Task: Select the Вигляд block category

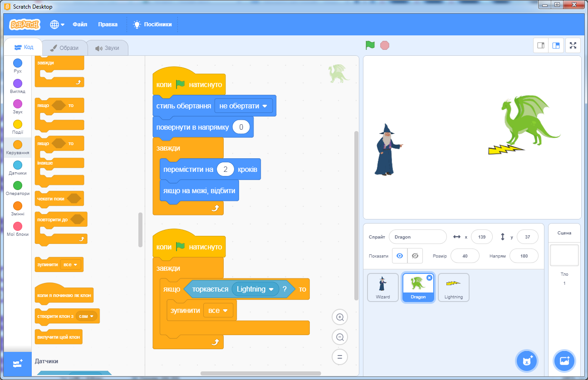Action: [18, 86]
